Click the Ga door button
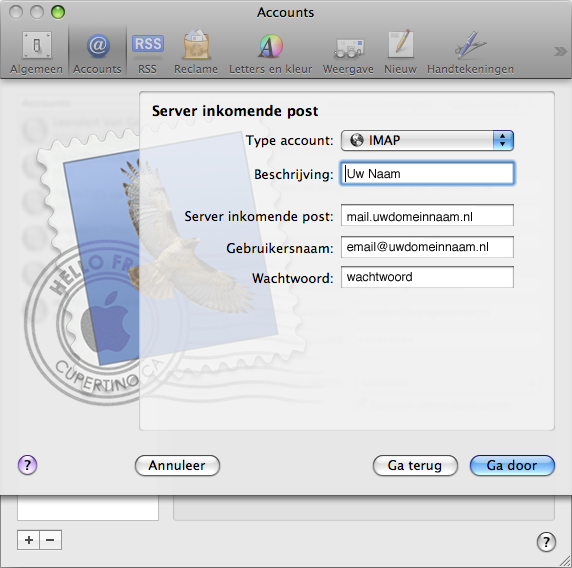The width and height of the screenshot is (572, 568). click(x=512, y=465)
